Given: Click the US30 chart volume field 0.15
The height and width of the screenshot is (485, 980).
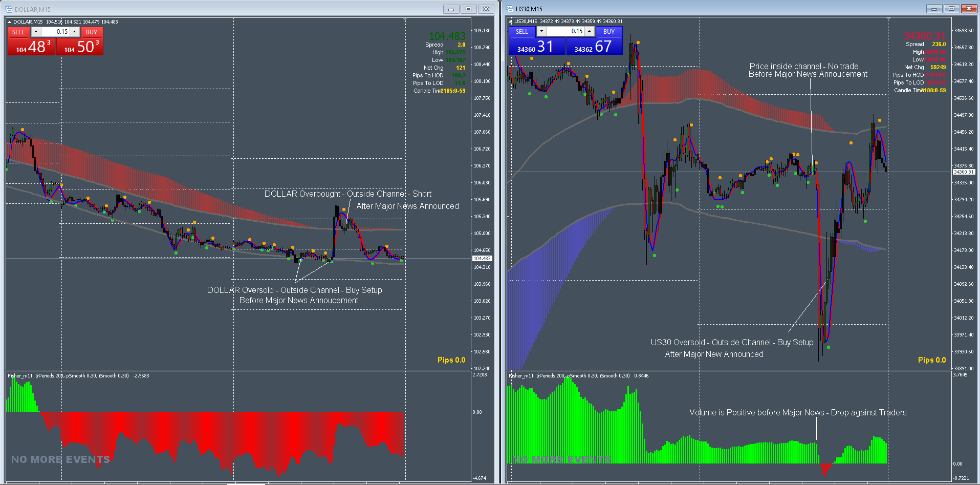Looking at the screenshot, I should 565,31.
